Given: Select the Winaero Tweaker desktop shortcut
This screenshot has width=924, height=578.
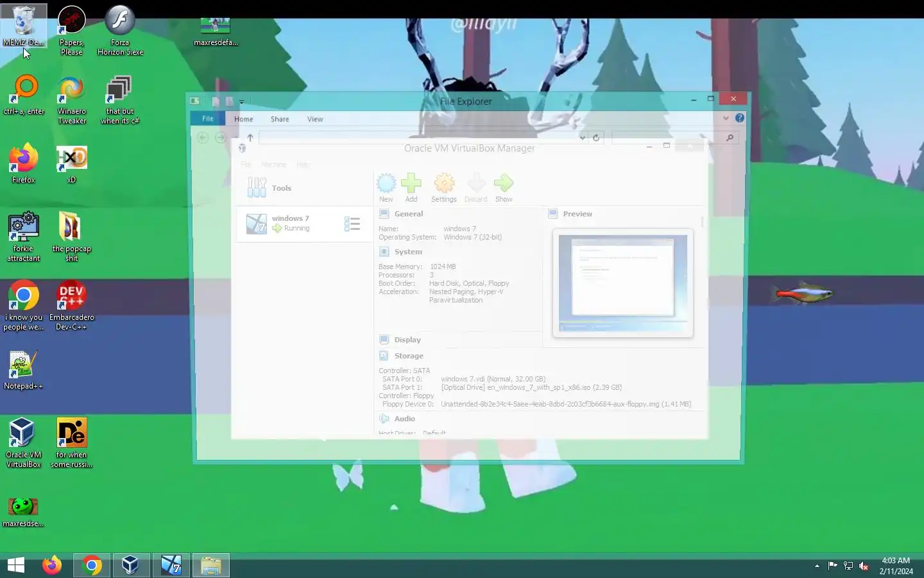Looking at the screenshot, I should pyautogui.click(x=71, y=100).
